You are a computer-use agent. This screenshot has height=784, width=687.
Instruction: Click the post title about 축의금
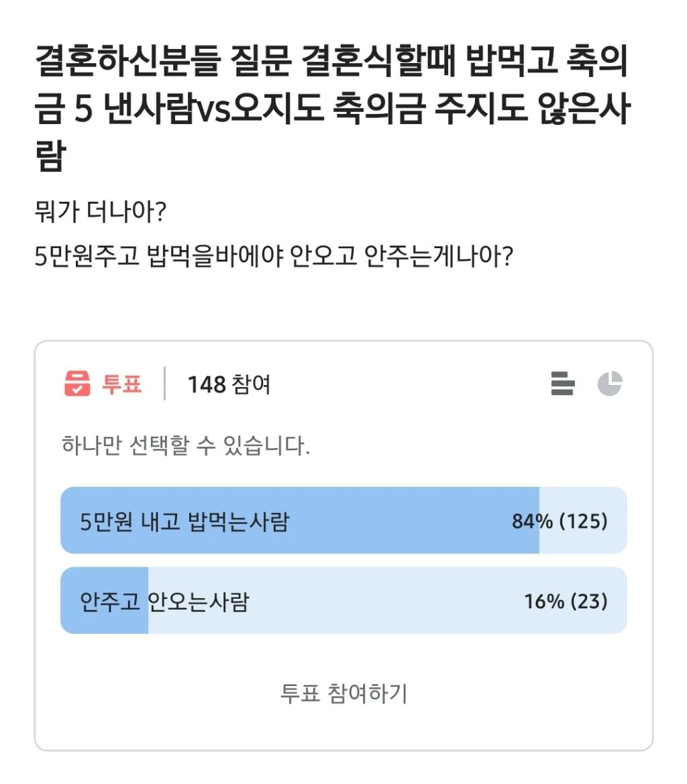[x=332, y=107]
